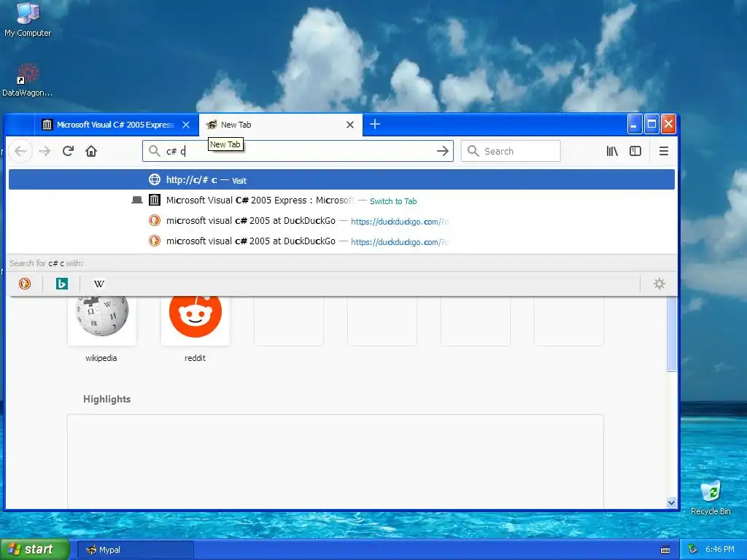Screen dimensions: 747x560
Task: Open the hamburger application menu
Action: pos(664,151)
